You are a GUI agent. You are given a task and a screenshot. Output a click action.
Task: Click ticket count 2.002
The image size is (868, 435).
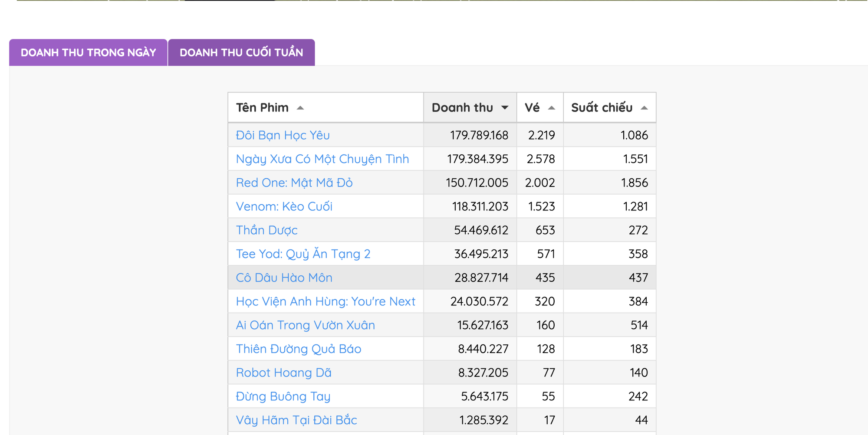pyautogui.click(x=540, y=183)
